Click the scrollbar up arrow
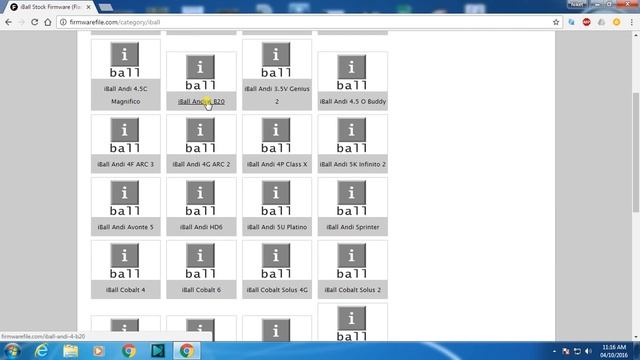This screenshot has width=640, height=360. 636,36
